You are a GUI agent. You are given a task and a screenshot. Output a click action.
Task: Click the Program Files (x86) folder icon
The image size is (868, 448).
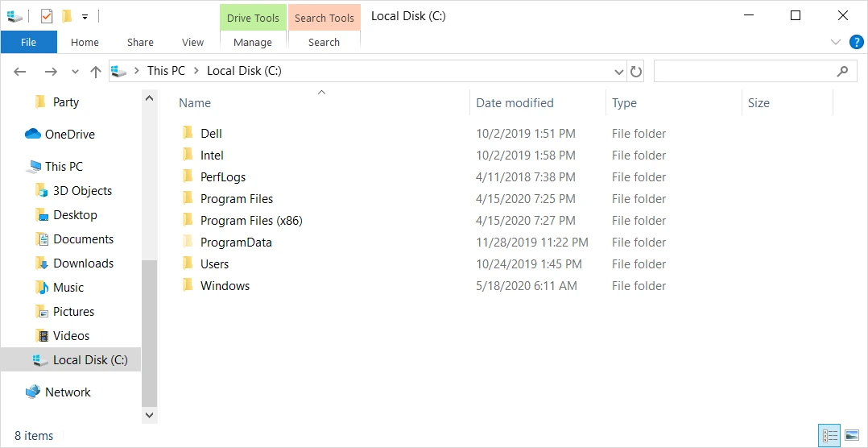[188, 220]
